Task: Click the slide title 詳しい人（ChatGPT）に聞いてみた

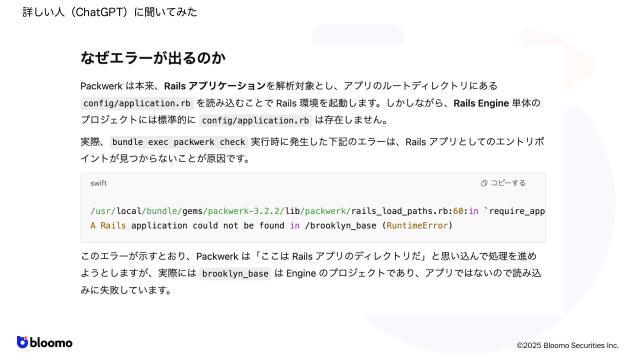Action: pyautogui.click(x=110, y=12)
